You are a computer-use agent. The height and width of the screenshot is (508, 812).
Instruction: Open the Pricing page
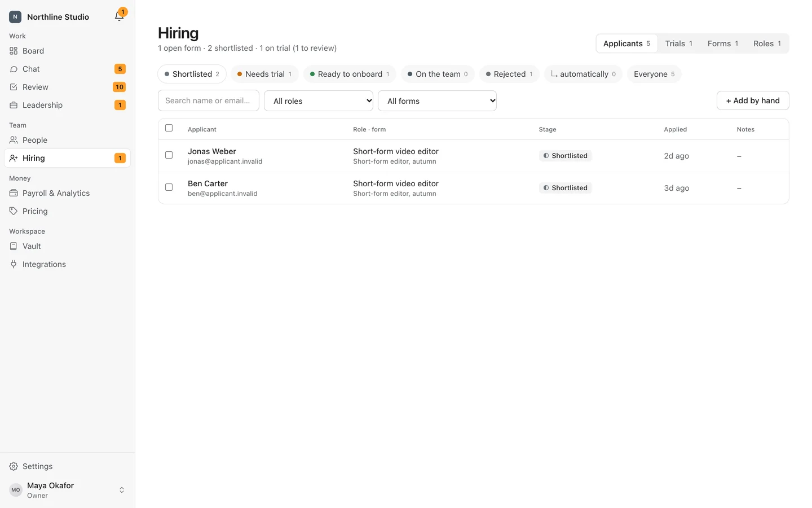67,211
